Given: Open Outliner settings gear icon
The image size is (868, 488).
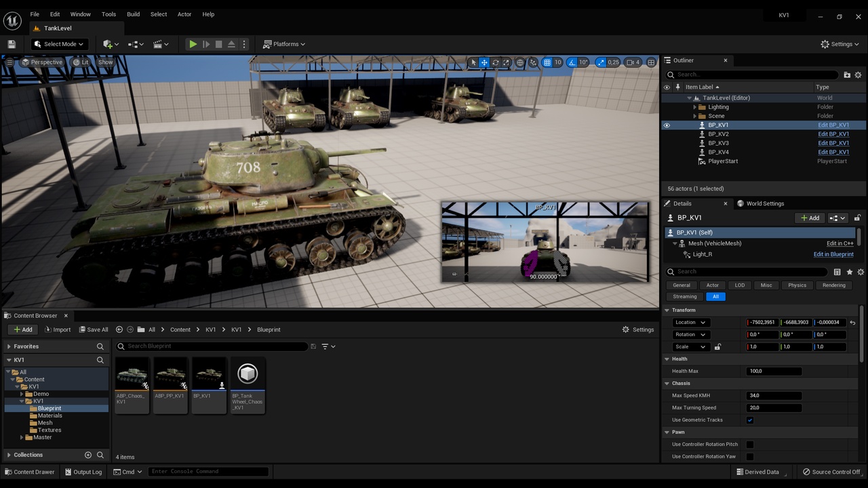Looking at the screenshot, I should click(x=858, y=75).
